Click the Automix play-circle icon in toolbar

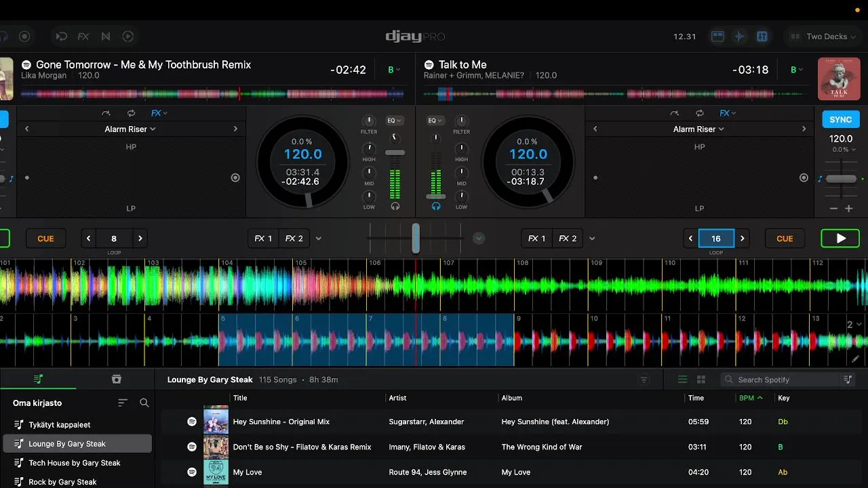coord(127,37)
